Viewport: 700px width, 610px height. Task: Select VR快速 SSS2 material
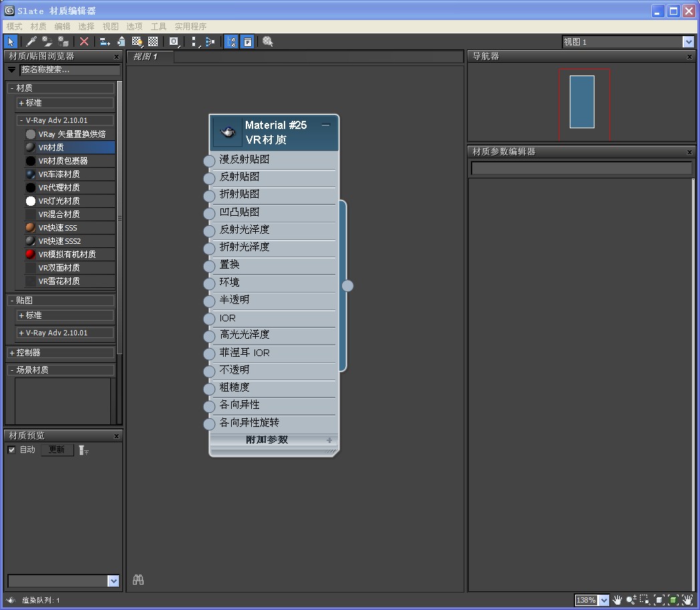(x=69, y=241)
